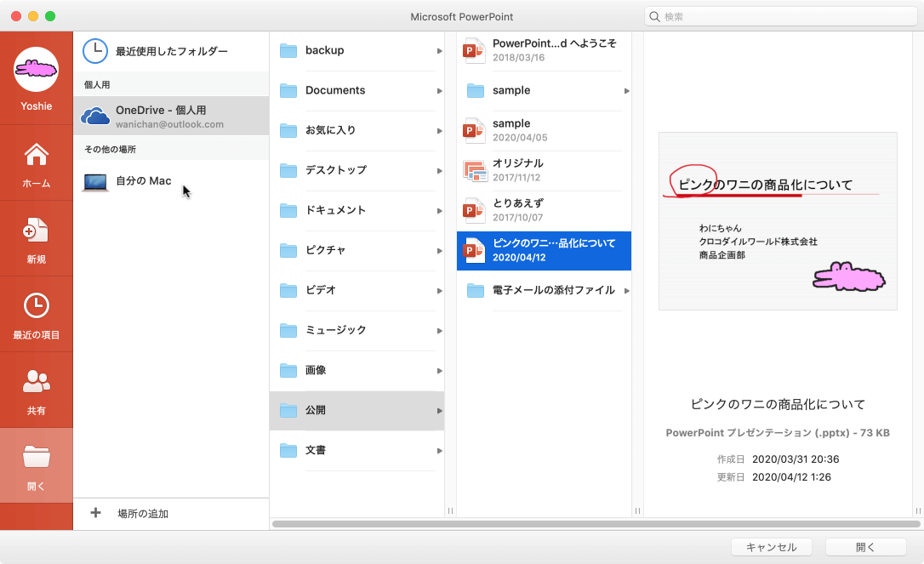Select the ピンクのワニ…品化について file name
Image resolution: width=924 pixels, height=564 pixels.
click(x=554, y=242)
